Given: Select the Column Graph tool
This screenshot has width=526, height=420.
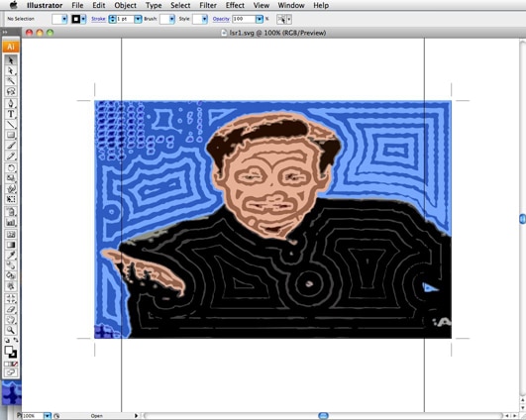Looking at the screenshot, I should click(11, 222).
